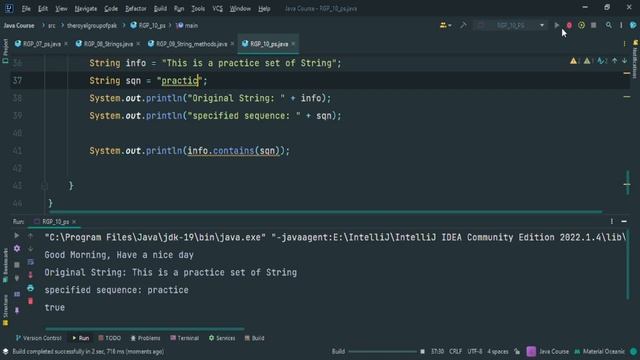Open run settings wrench icon in Run panel

[17, 249]
